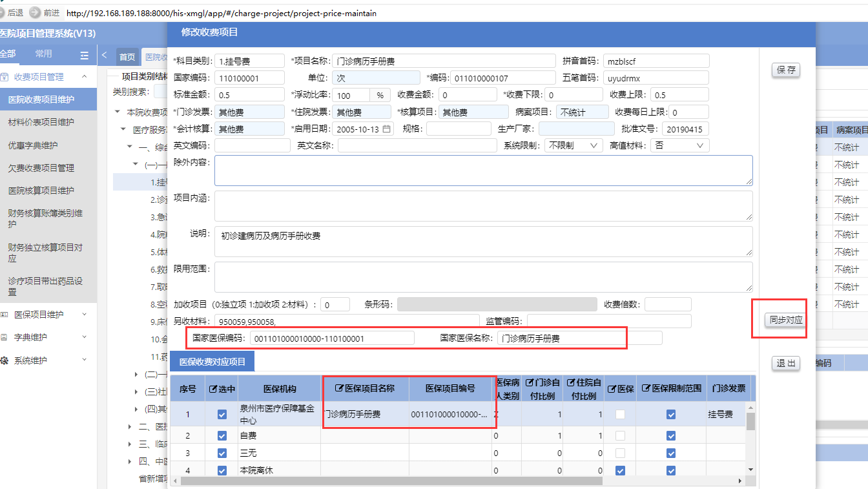Open 诊疗项目带出药品设置 in the sidebar

[45, 286]
